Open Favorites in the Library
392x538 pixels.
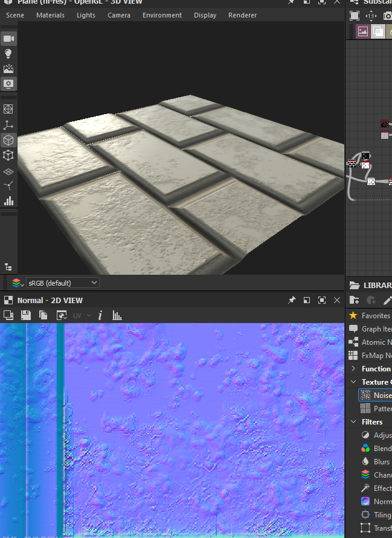(x=370, y=315)
